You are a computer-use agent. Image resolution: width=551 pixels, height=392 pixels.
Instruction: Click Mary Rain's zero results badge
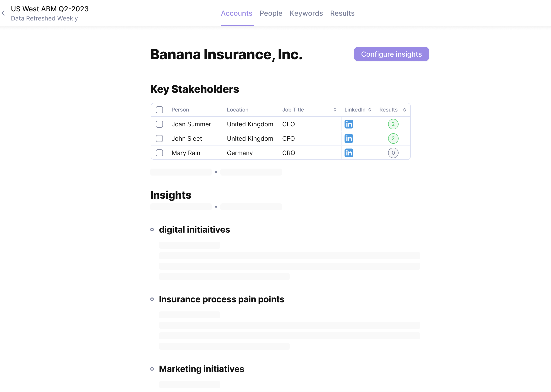pyautogui.click(x=393, y=153)
